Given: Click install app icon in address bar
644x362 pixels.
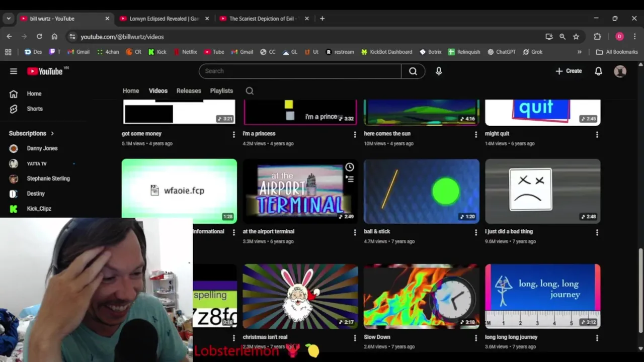Looking at the screenshot, I should pos(549,36).
